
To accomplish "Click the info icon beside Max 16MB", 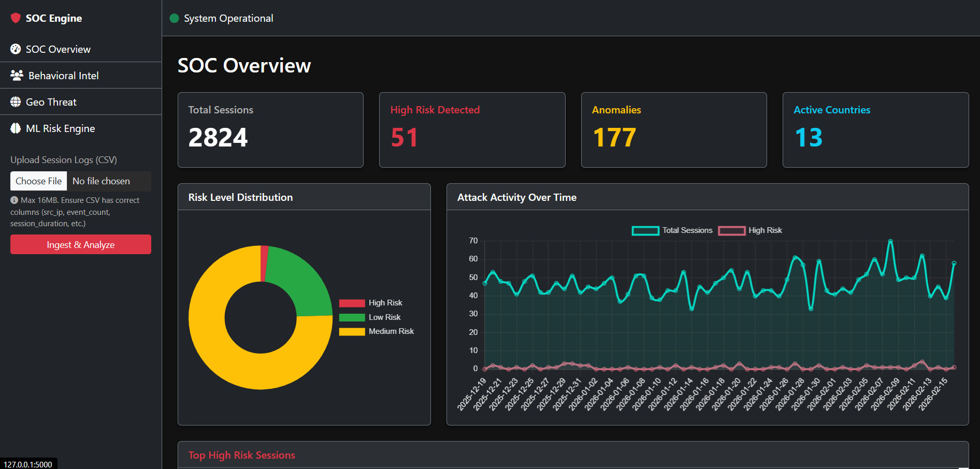I will tap(14, 200).
